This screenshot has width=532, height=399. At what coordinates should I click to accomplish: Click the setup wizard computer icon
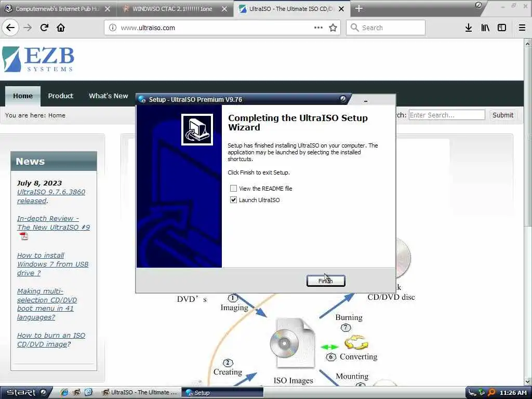click(x=197, y=129)
